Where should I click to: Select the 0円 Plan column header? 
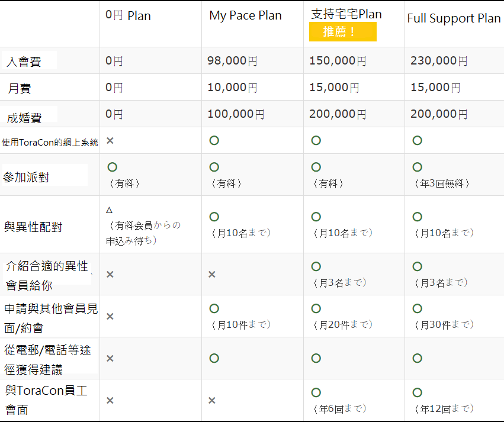128,16
